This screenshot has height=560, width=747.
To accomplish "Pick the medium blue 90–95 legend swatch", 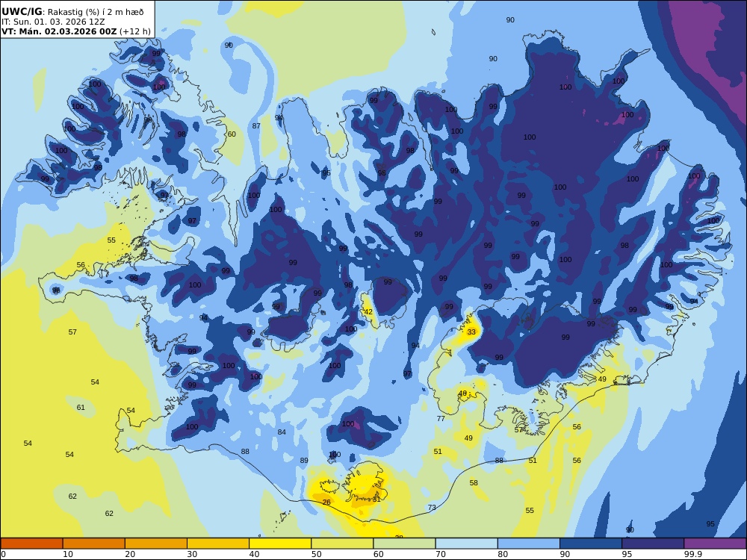I will pyautogui.click(x=591, y=544).
